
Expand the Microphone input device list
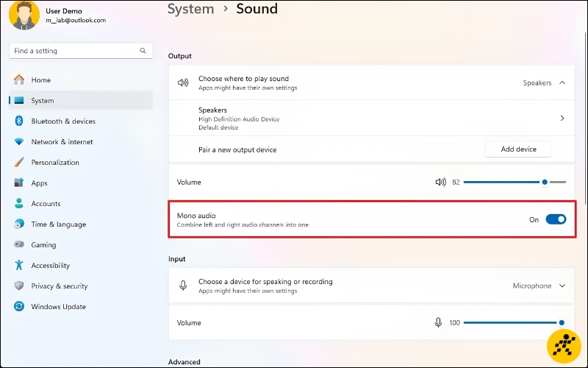[562, 286]
